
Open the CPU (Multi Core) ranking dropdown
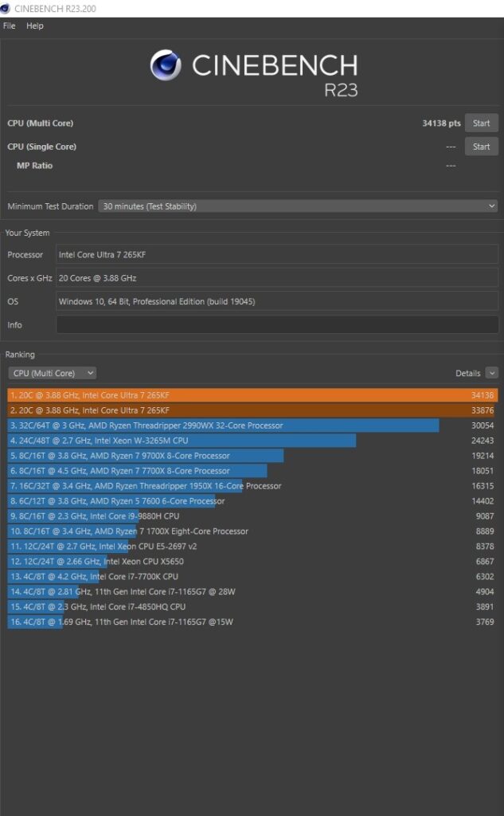[52, 373]
